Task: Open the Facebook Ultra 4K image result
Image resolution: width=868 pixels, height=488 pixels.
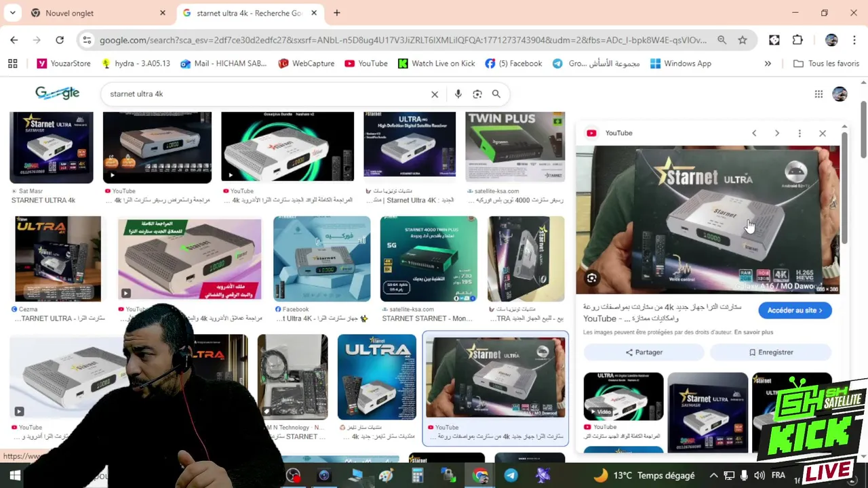Action: coord(322,259)
